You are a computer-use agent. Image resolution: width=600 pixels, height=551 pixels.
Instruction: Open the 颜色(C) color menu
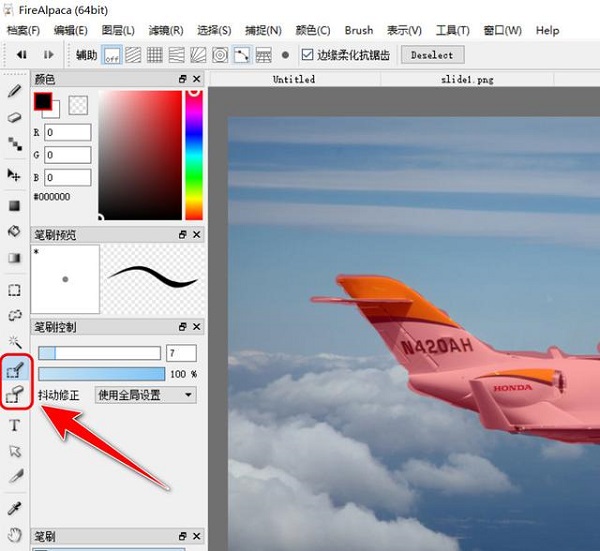coord(313,30)
